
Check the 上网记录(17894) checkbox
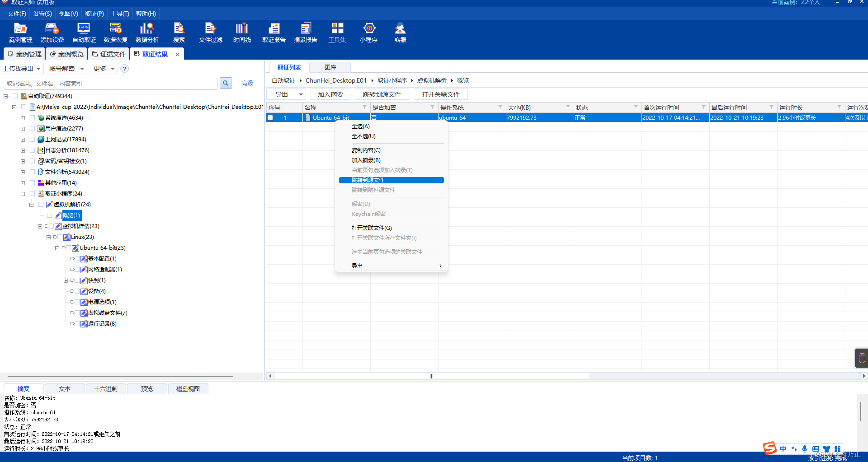[x=32, y=139]
